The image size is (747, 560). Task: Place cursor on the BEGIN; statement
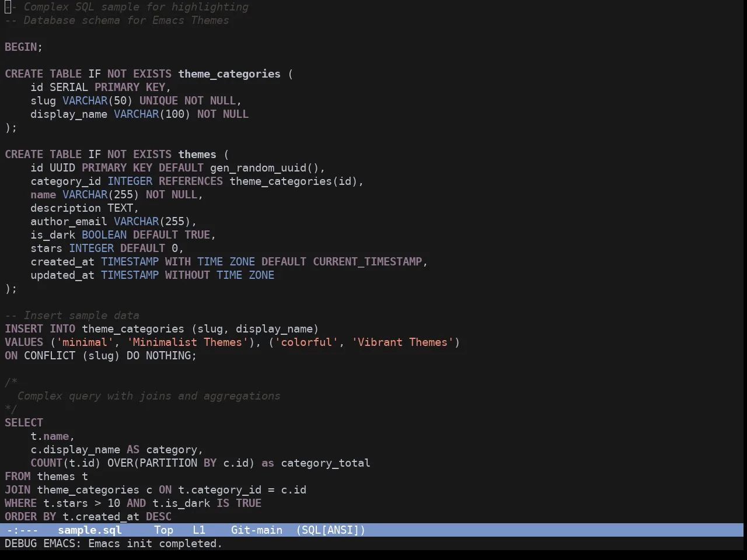click(x=24, y=47)
